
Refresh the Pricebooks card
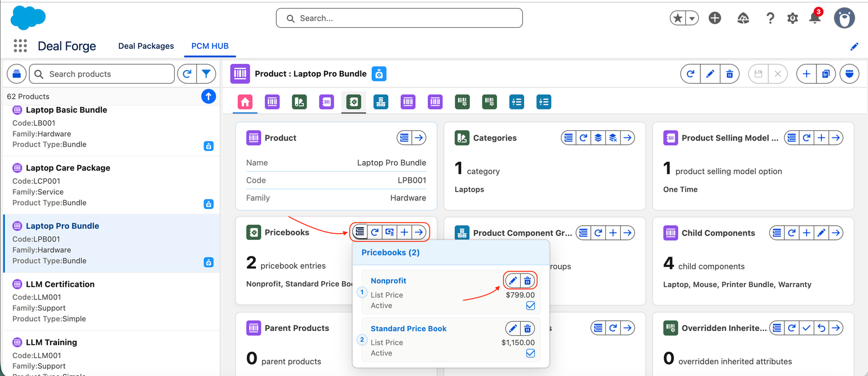click(x=375, y=232)
